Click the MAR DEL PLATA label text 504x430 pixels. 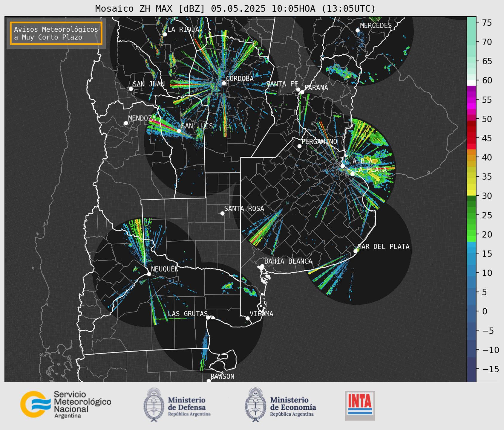383,247
